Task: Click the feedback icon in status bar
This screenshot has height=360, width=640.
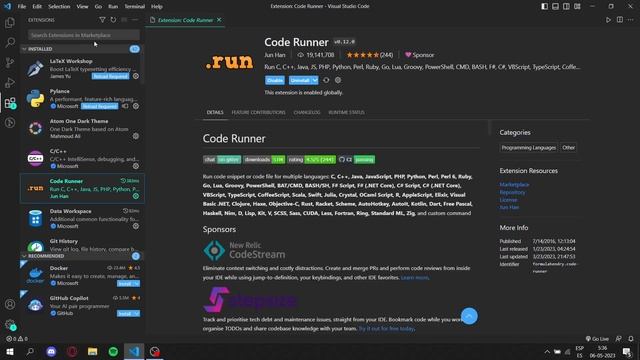Action: point(619,339)
